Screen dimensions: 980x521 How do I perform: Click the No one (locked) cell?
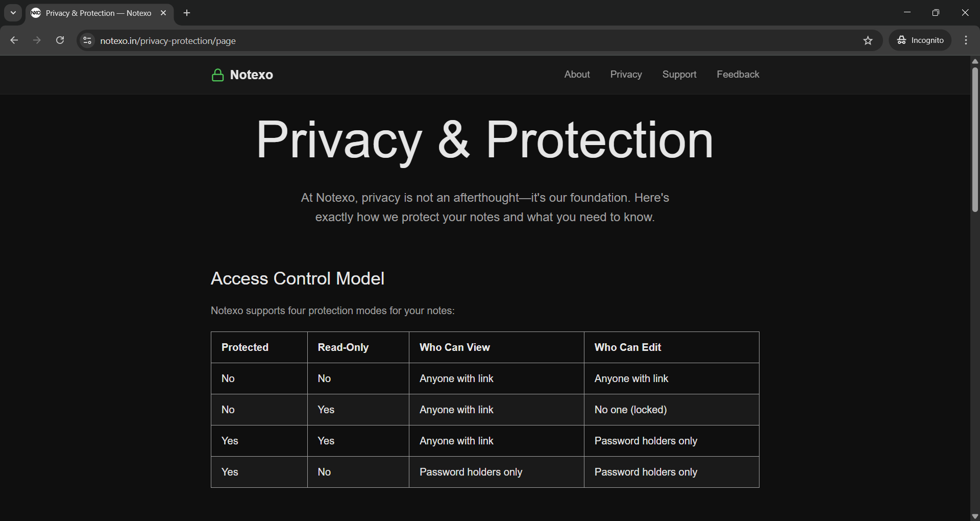coord(672,410)
